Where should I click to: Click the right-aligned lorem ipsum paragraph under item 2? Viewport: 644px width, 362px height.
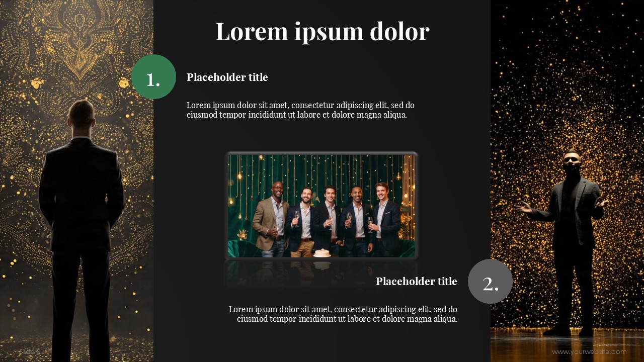[343, 314]
